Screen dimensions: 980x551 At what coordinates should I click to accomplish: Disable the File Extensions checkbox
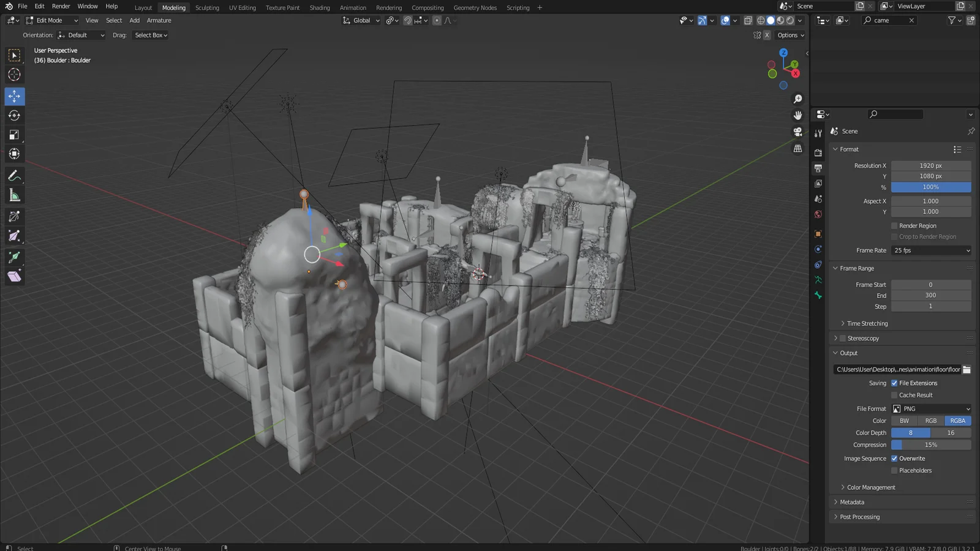(894, 383)
